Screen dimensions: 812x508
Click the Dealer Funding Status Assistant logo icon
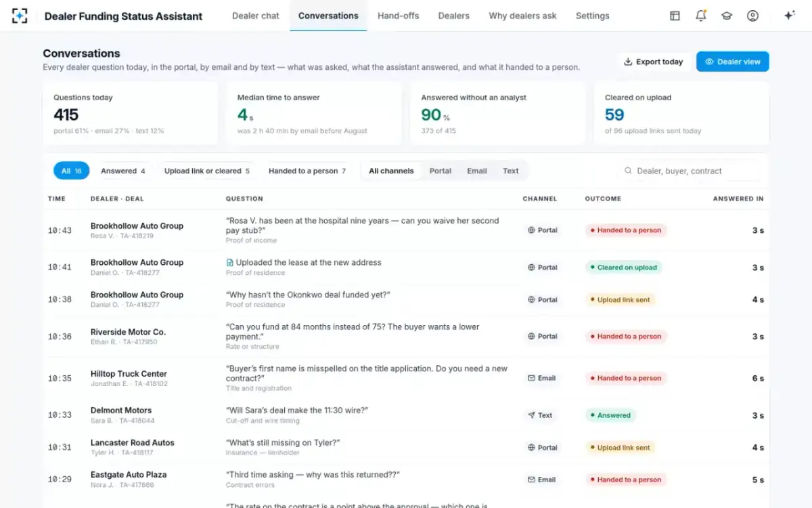click(x=20, y=16)
